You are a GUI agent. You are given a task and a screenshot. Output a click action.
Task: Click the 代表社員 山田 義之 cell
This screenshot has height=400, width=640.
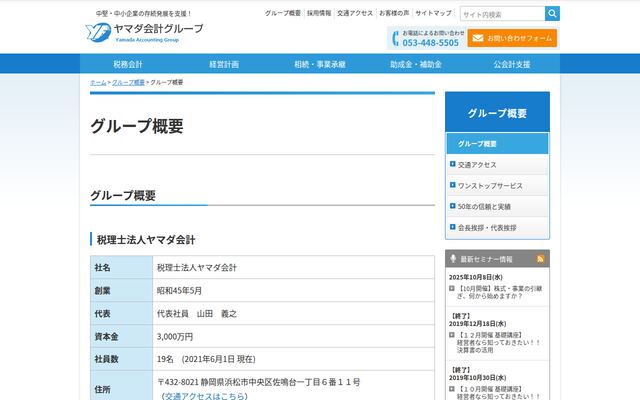(x=293, y=313)
